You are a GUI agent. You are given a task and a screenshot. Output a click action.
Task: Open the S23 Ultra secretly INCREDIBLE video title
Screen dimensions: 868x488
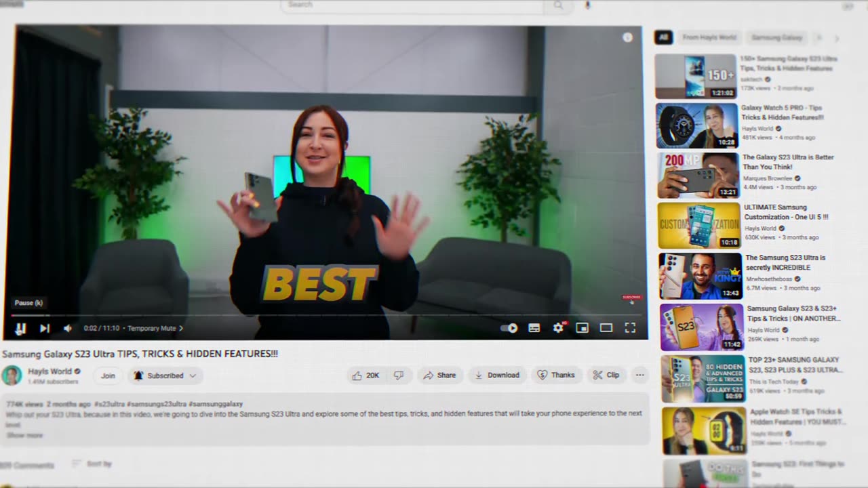click(x=785, y=262)
